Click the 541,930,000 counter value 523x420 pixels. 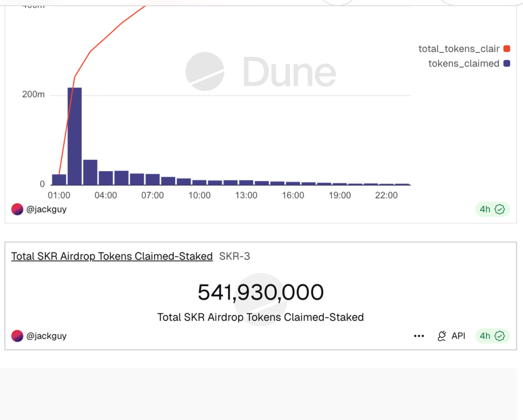[x=260, y=292]
